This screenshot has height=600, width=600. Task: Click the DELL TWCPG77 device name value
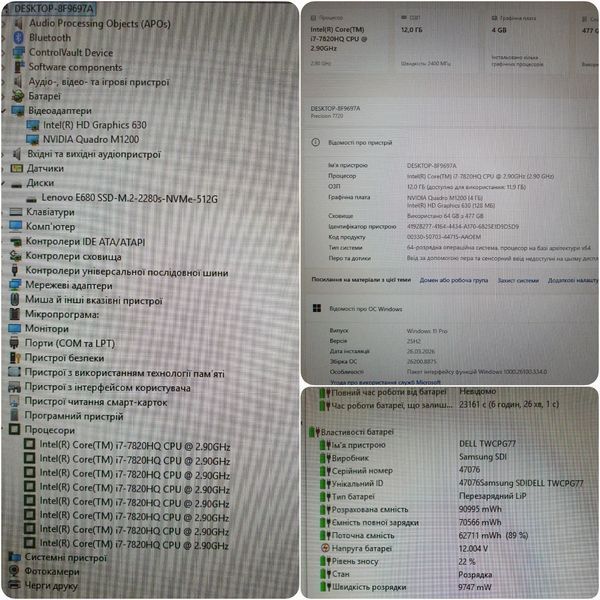[x=488, y=444]
